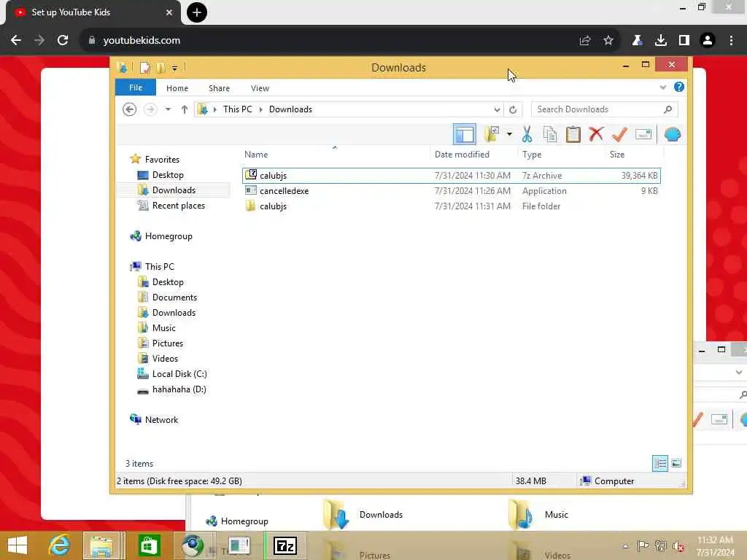The image size is (747, 560).
Task: Open Downloads under This PC
Action: [174, 312]
